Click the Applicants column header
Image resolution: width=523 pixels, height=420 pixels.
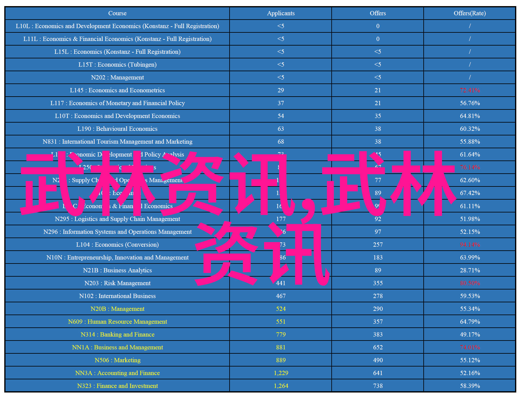281,13
